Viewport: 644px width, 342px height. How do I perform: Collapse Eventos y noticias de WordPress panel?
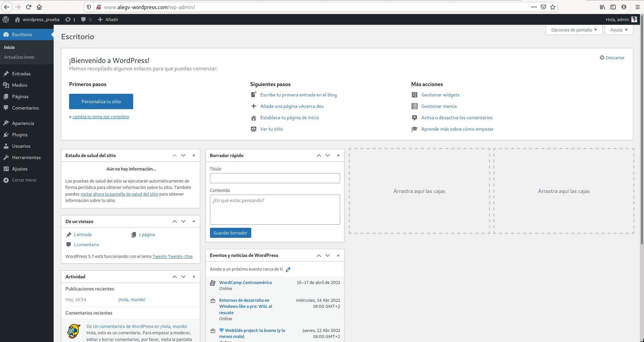click(338, 255)
